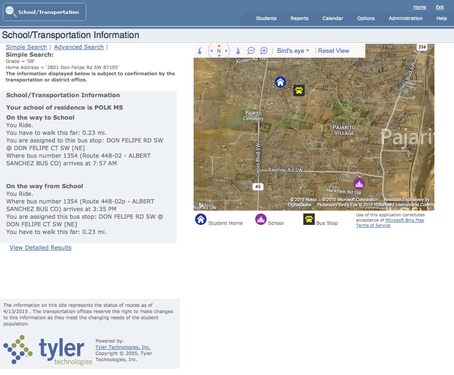Go to Advanced Search
This screenshot has width=454, height=375.
(x=79, y=47)
